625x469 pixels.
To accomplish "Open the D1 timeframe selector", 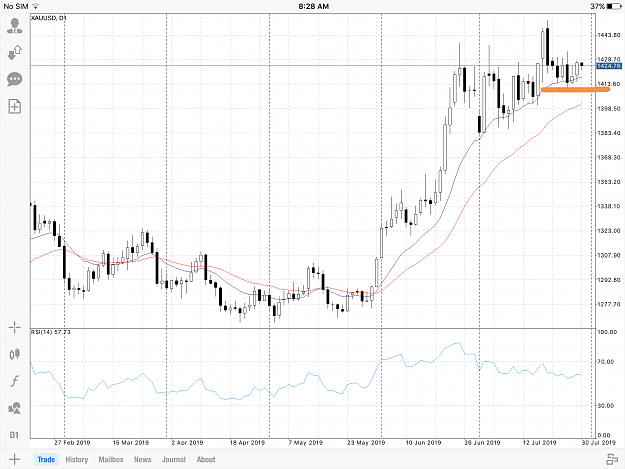I will coord(14,435).
